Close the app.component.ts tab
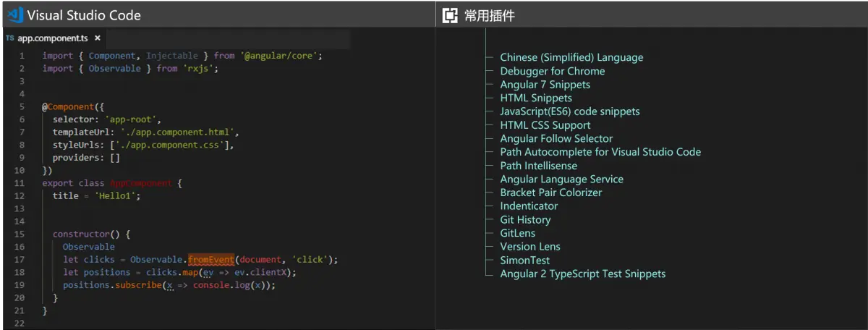The height and width of the screenshot is (330, 868). (x=98, y=38)
